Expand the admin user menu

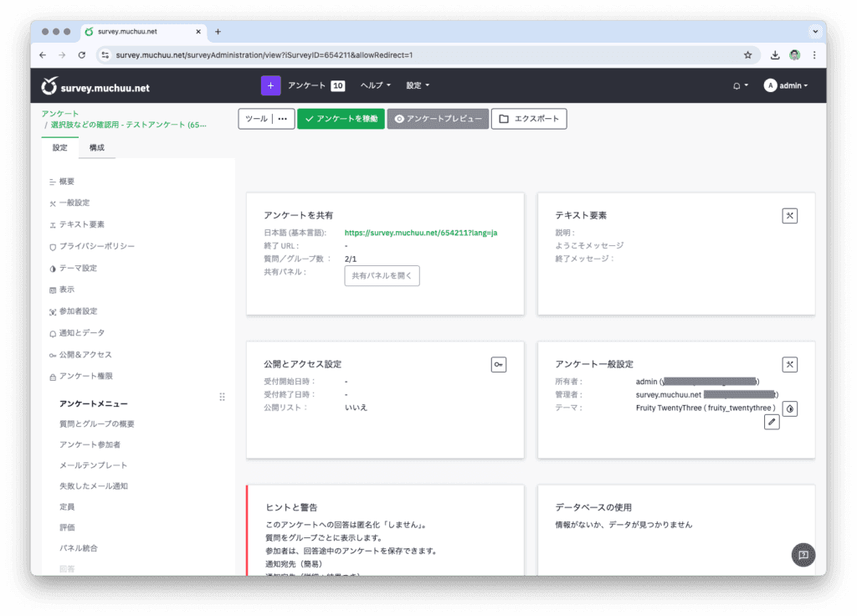click(x=787, y=85)
